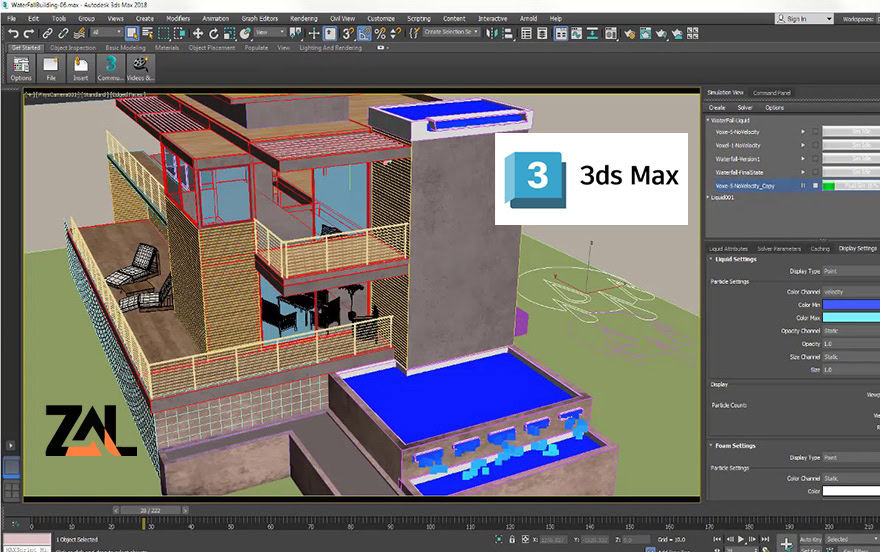Open Liquid Color Channel velocity dropdown
This screenshot has width=880, height=552.
click(x=851, y=292)
